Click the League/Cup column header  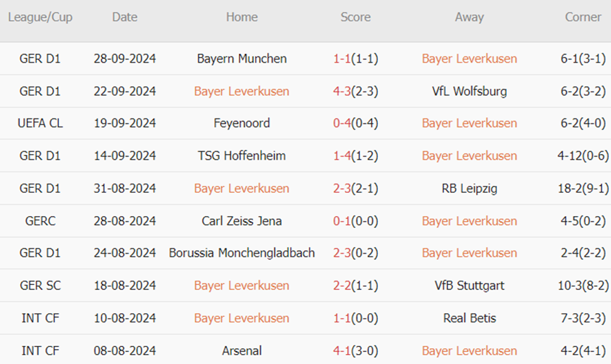[40, 18]
